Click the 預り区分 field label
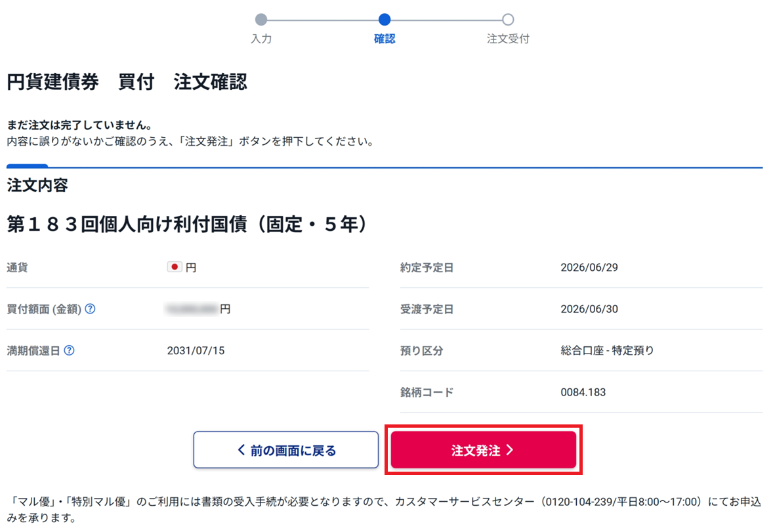 click(421, 350)
